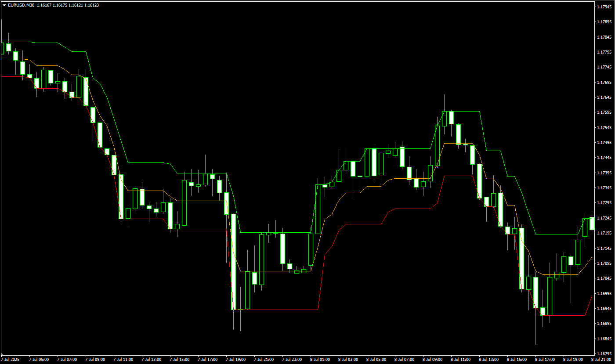Screen dimensions: 615x364
Task: Select price scale value 1.17445
Action: click(x=604, y=158)
